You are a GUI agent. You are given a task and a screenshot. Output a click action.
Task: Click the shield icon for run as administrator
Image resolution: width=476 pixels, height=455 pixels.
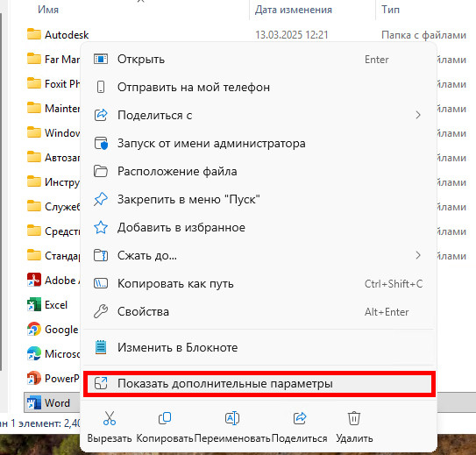coord(101,143)
